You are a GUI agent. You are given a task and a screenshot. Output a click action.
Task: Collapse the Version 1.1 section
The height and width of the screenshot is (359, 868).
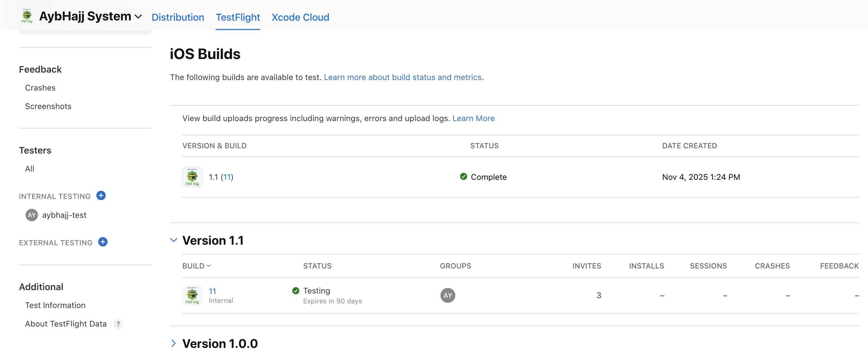[174, 240]
